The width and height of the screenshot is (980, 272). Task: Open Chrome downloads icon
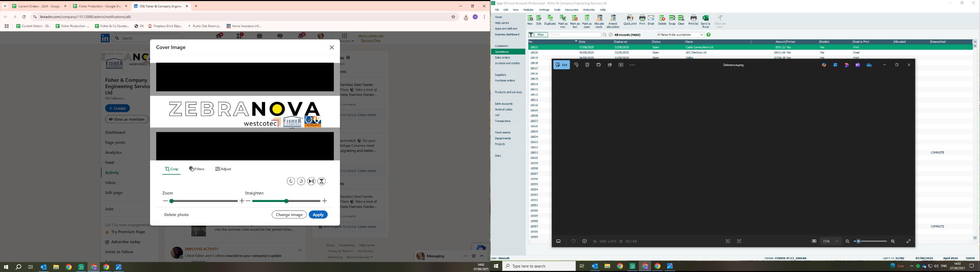[x=466, y=17]
